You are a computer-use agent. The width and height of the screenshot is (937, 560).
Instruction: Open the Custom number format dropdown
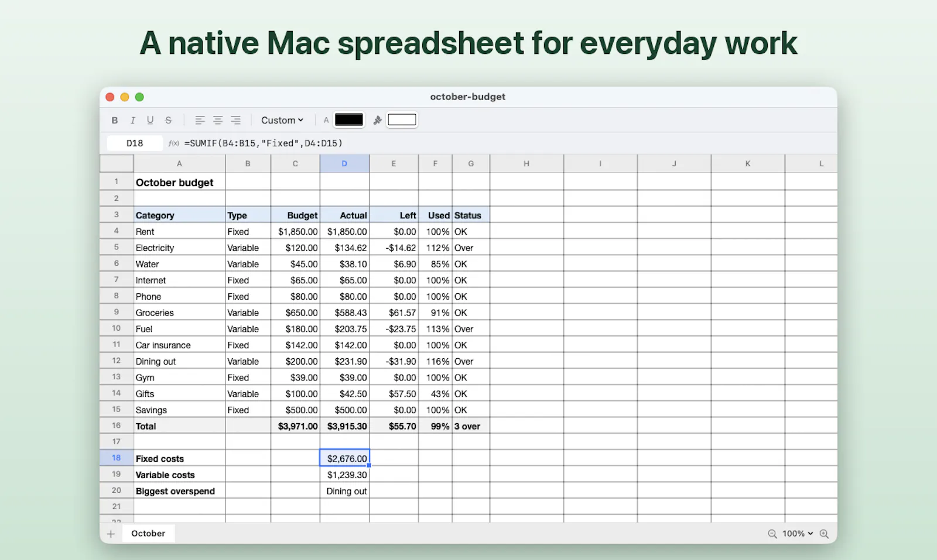coord(282,120)
